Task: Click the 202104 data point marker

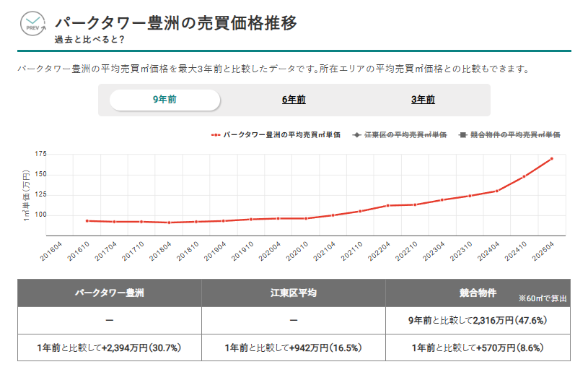Action: coord(333,215)
